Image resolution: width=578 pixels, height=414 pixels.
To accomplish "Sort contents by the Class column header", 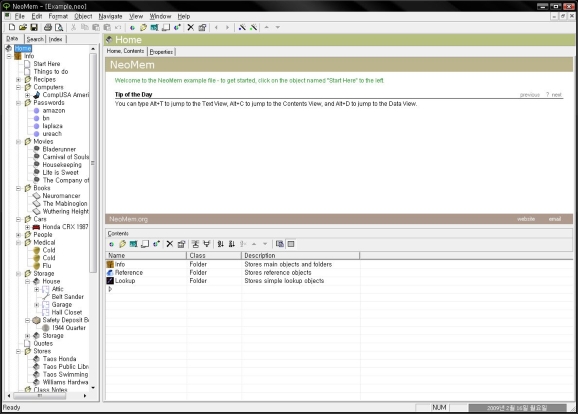I will (x=214, y=255).
